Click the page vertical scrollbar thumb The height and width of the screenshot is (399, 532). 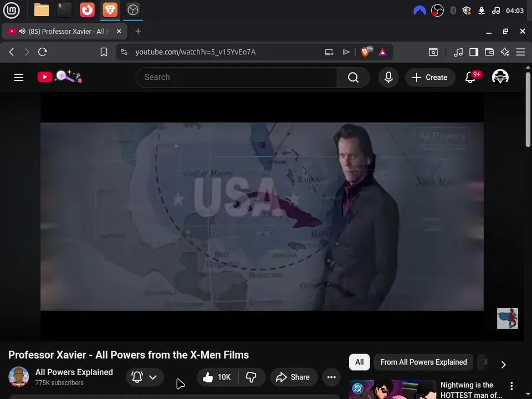(x=528, y=110)
